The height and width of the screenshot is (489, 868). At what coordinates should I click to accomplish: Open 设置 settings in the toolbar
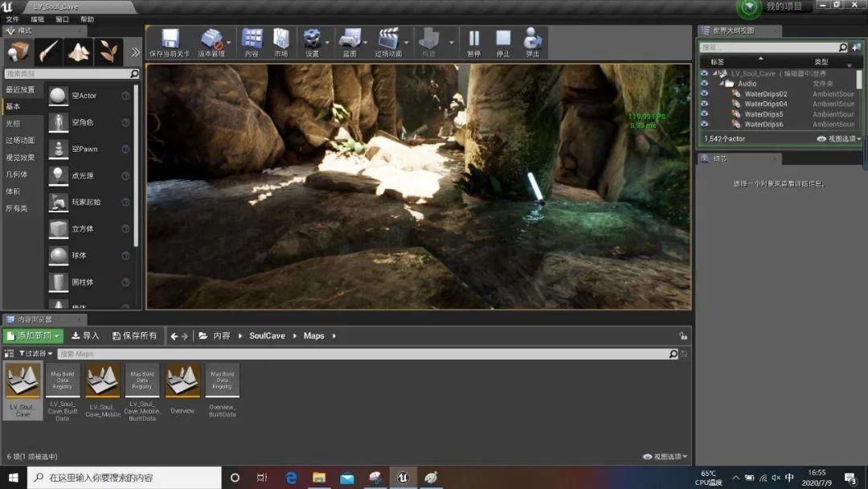[x=312, y=43]
